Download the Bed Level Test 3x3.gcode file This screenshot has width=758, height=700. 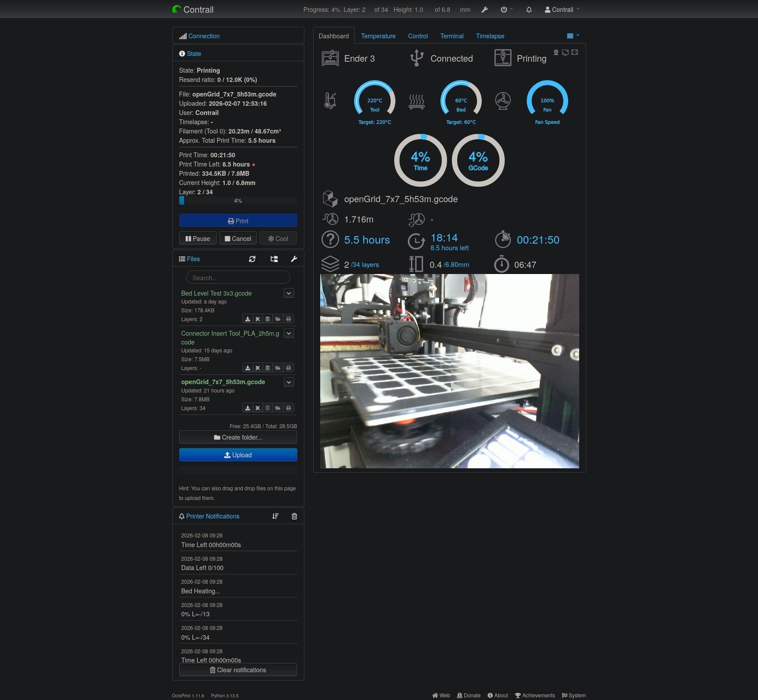(248, 319)
